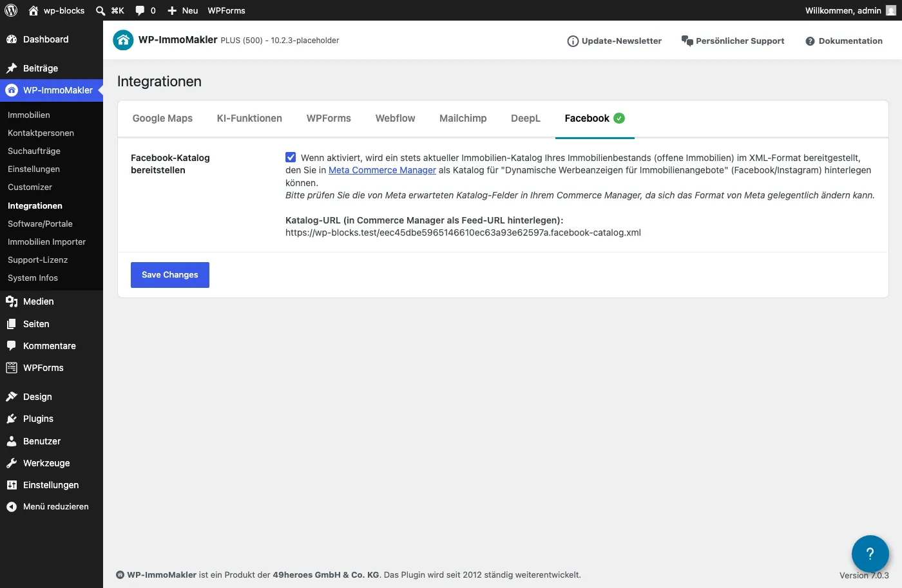Click the Plugins plug icon
This screenshot has height=588, width=902.
pyautogui.click(x=12, y=419)
